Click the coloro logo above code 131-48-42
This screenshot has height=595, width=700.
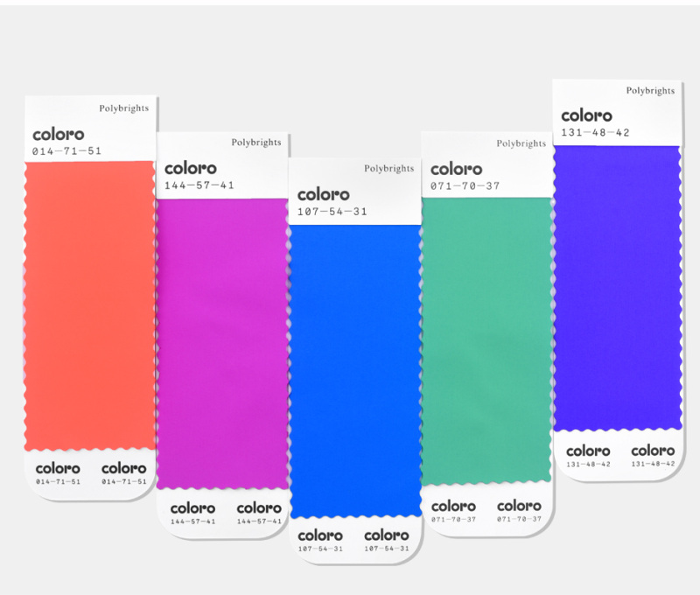coord(586,116)
